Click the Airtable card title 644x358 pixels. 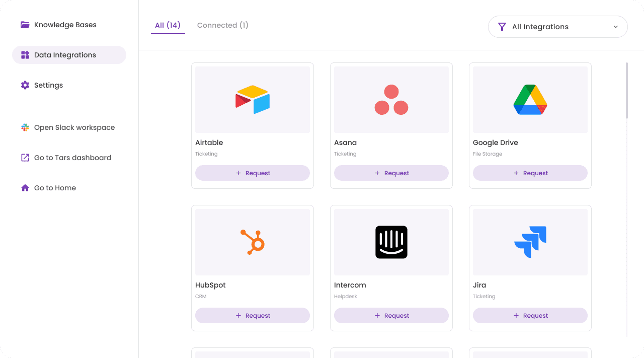tap(209, 142)
